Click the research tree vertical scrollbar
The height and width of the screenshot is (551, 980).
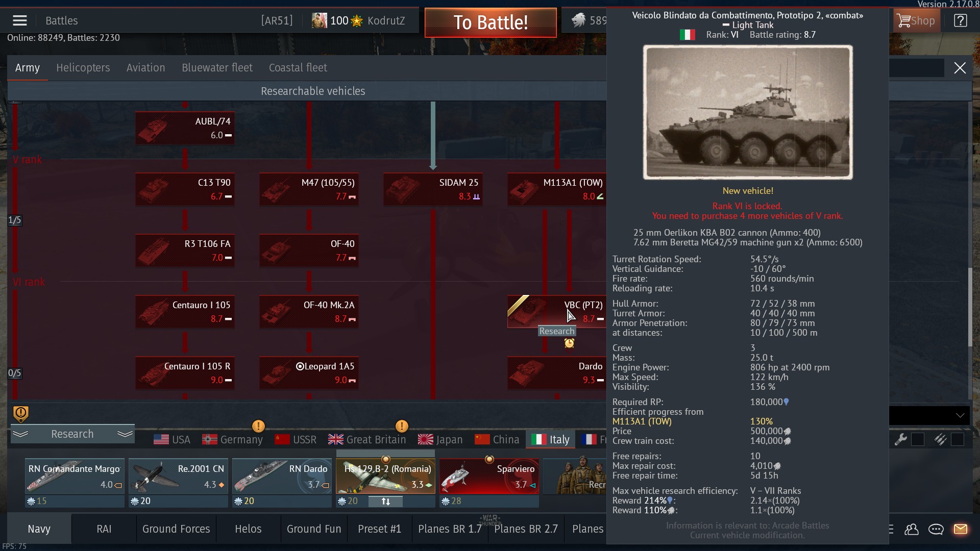[970, 307]
